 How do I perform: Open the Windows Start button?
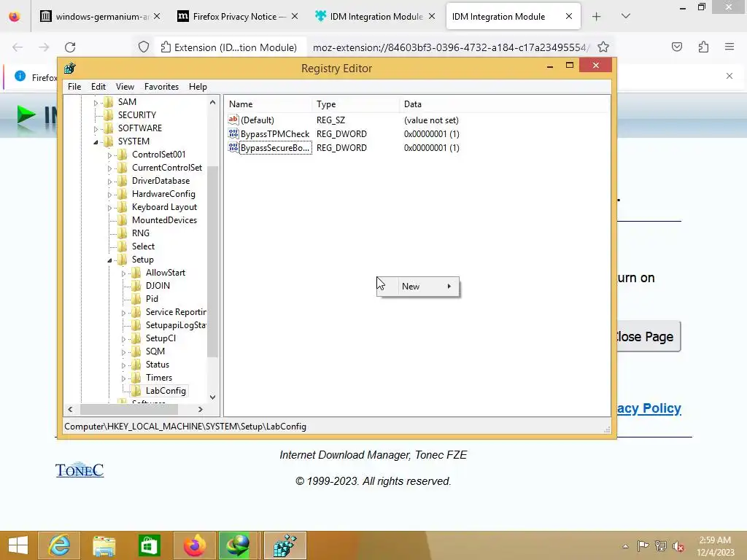18,545
